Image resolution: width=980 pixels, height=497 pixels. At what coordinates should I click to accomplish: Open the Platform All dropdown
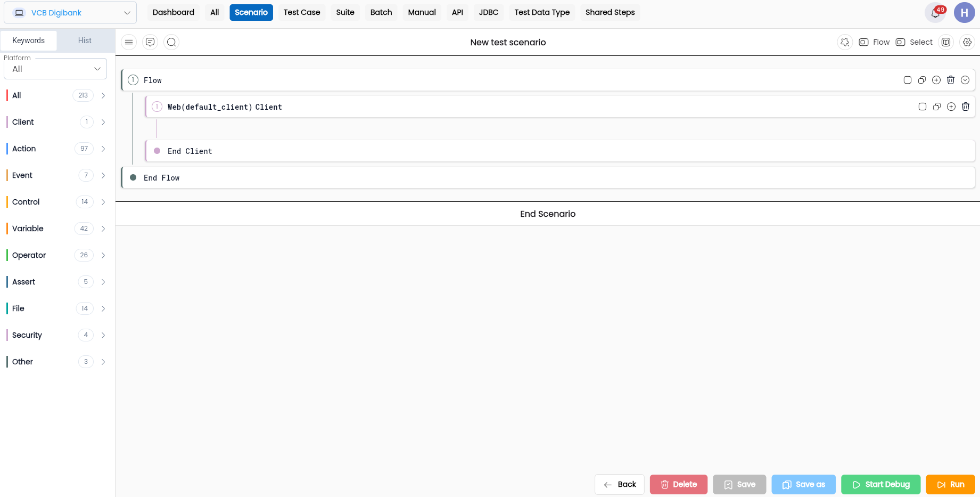tap(55, 69)
